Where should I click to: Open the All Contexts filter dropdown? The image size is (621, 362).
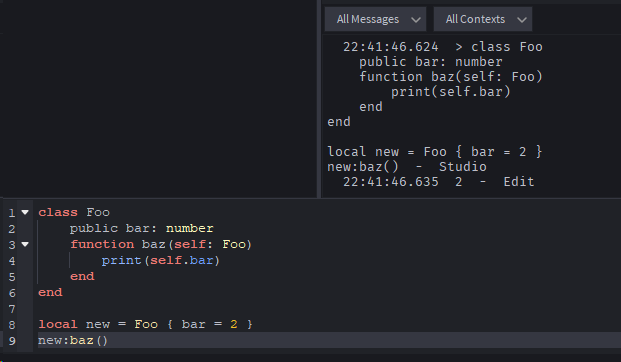pyautogui.click(x=482, y=19)
